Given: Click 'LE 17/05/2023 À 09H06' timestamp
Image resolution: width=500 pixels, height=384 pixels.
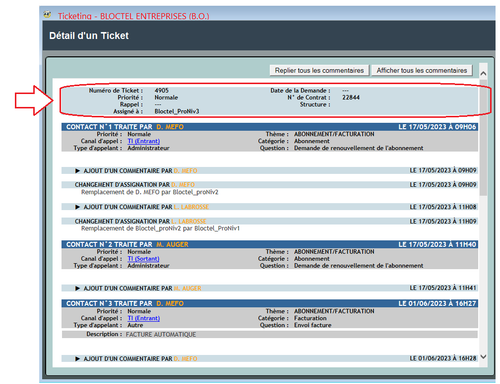Looking at the screenshot, I should click(437, 127).
